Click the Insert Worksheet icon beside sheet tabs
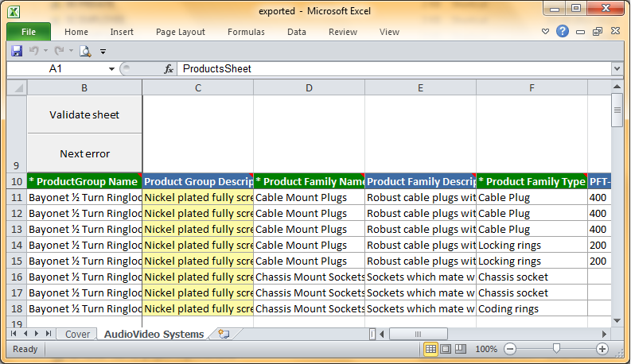This screenshot has height=364, width=631. coord(224,335)
